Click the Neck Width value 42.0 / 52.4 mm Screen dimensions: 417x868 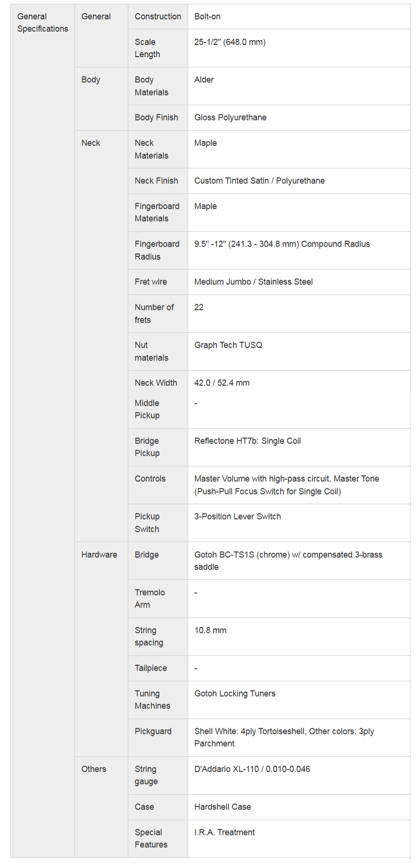pos(222,383)
